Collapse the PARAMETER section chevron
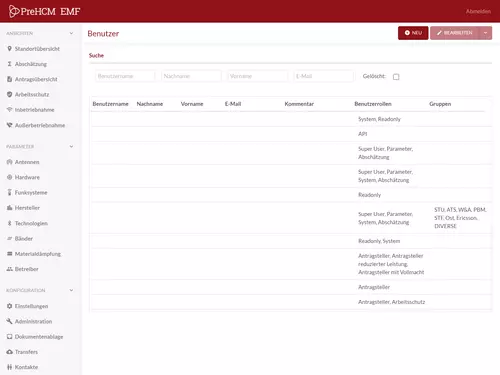 click(71, 147)
